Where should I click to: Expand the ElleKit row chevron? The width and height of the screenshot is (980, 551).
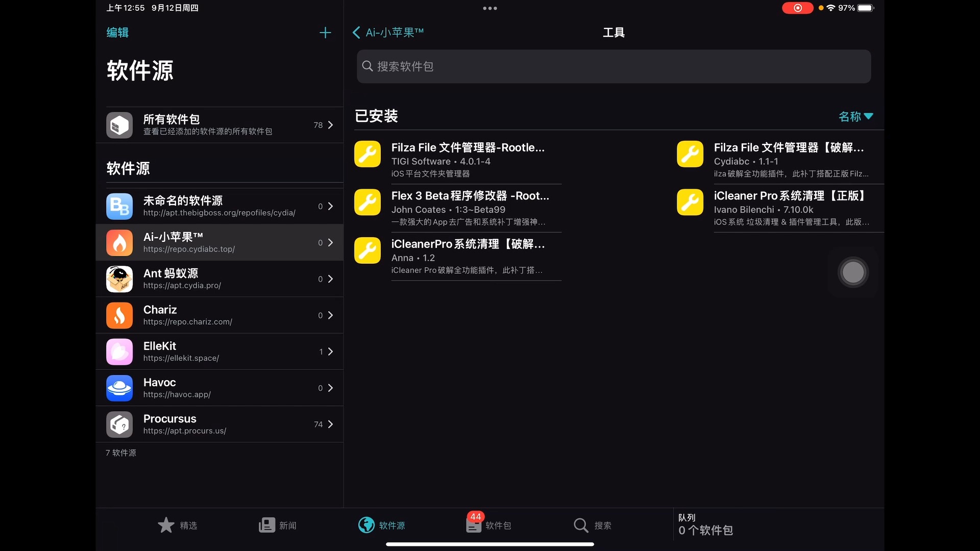coord(331,352)
